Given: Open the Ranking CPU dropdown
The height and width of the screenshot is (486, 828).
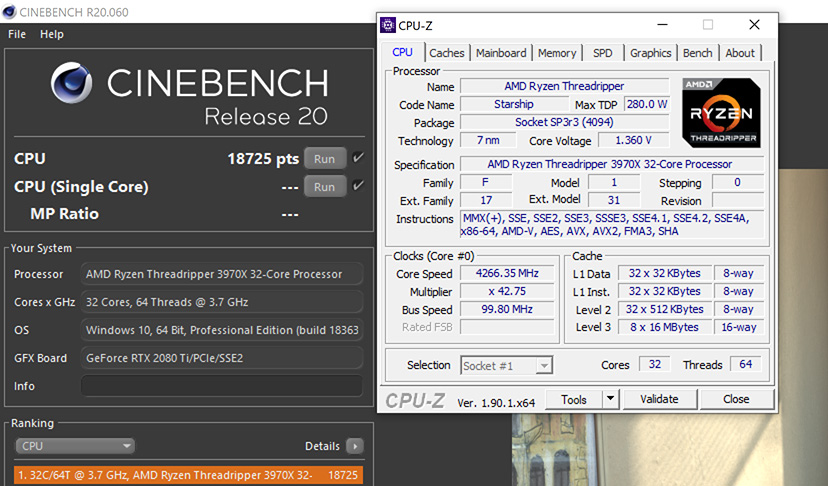Looking at the screenshot, I should (x=74, y=446).
